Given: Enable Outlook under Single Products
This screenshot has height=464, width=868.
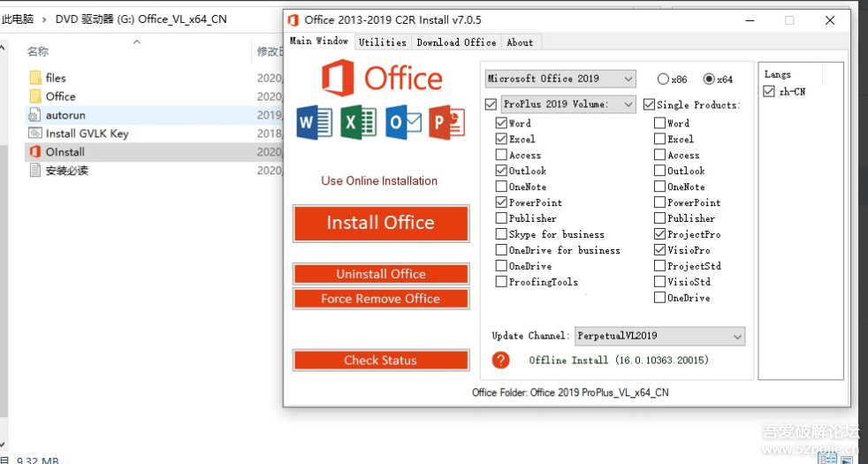Looking at the screenshot, I should pyautogui.click(x=659, y=171).
